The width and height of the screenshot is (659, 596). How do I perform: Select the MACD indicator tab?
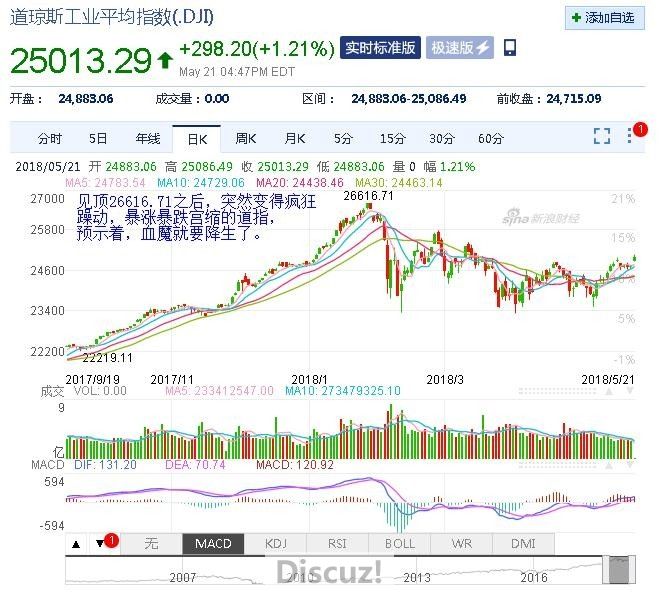[213, 544]
